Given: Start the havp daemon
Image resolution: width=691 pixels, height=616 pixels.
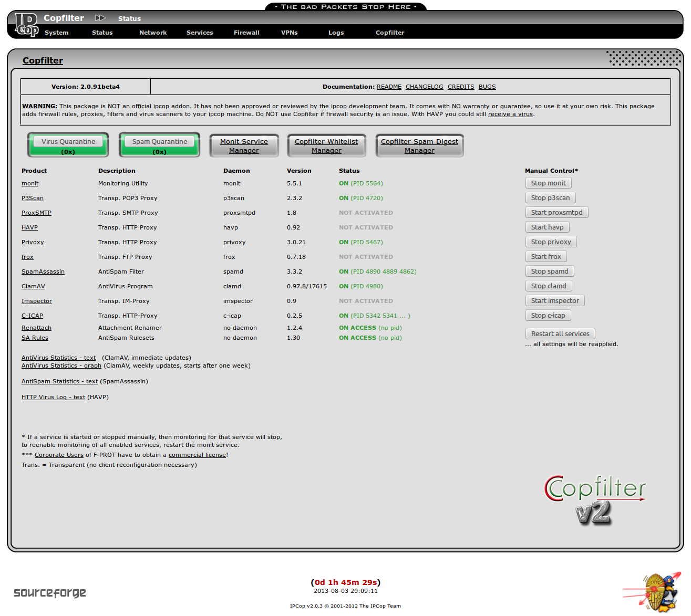Looking at the screenshot, I should point(547,227).
